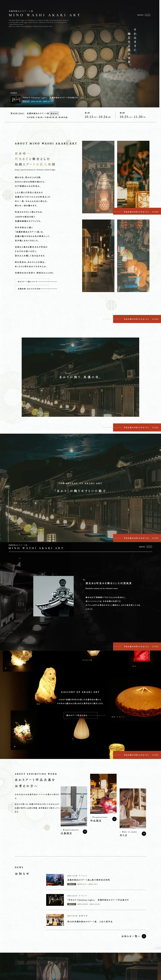Open the MENU hamburger at page top
161x980 pixels.
[x=144, y=15]
